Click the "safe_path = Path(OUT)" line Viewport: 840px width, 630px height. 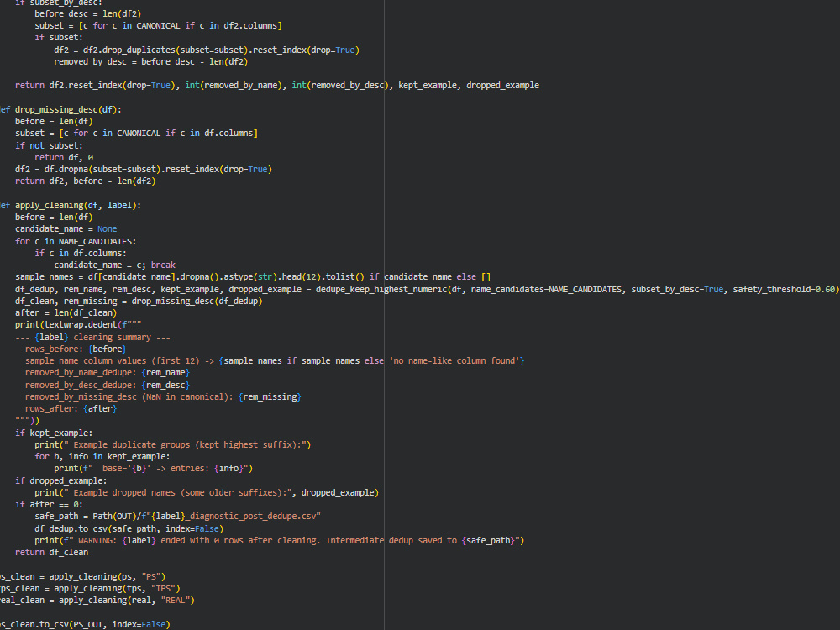178,517
